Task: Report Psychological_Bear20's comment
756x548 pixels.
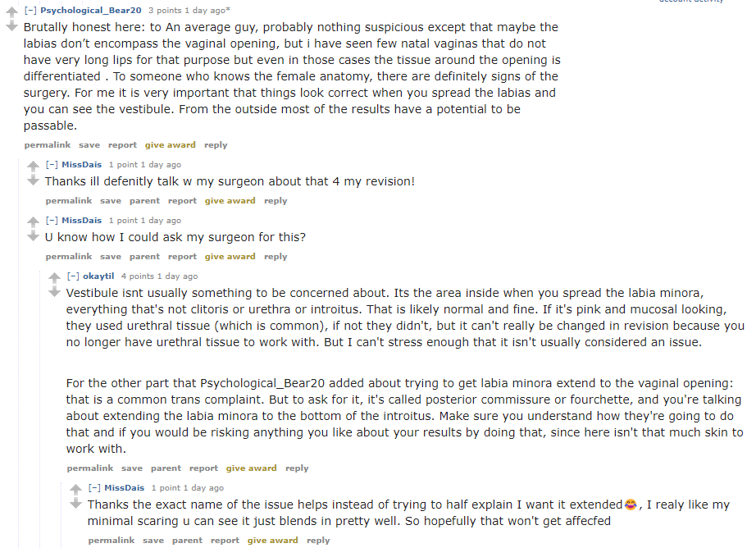Action: coord(122,144)
